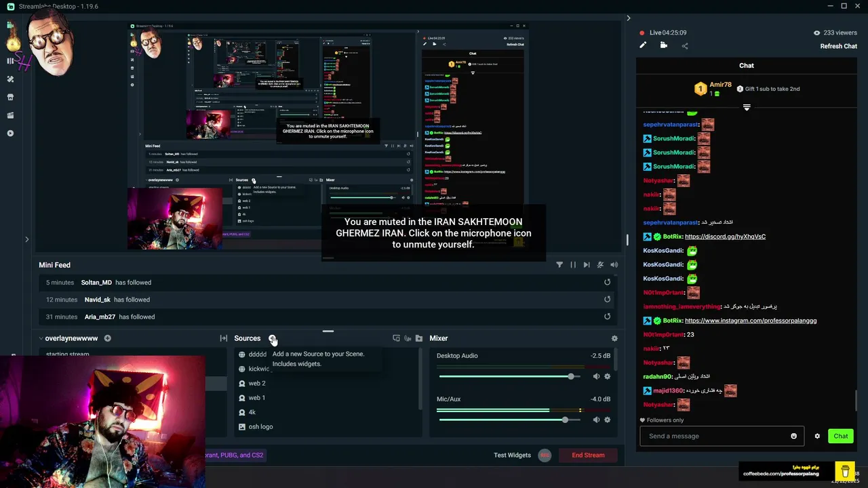Open the chat emoji picker
The height and width of the screenshot is (488, 868).
coord(793,436)
